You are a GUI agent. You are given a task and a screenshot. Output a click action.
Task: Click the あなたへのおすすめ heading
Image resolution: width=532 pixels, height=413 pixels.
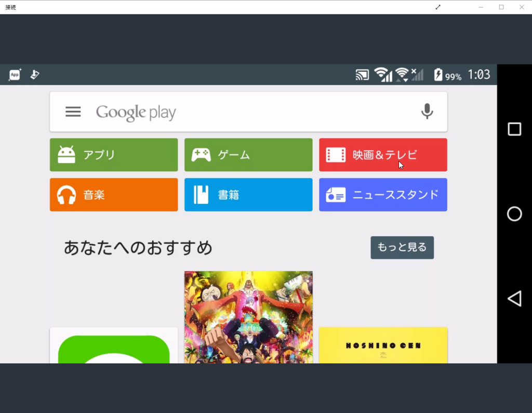pos(138,247)
